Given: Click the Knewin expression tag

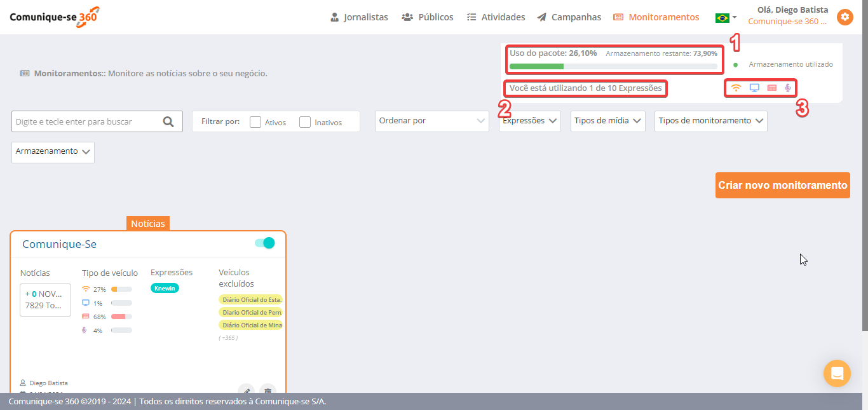Looking at the screenshot, I should click(165, 288).
